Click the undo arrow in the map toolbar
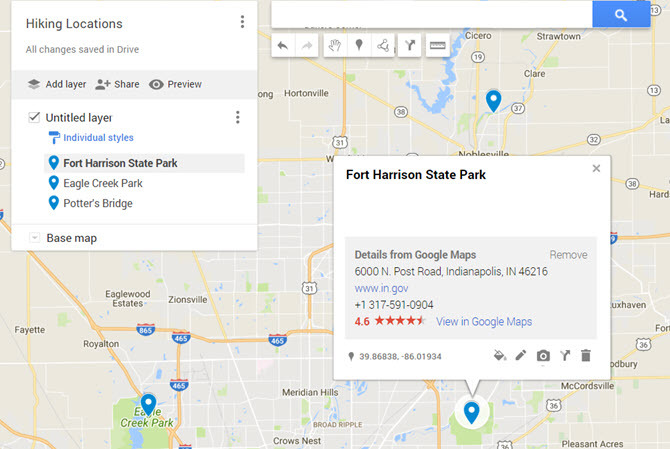 point(282,45)
